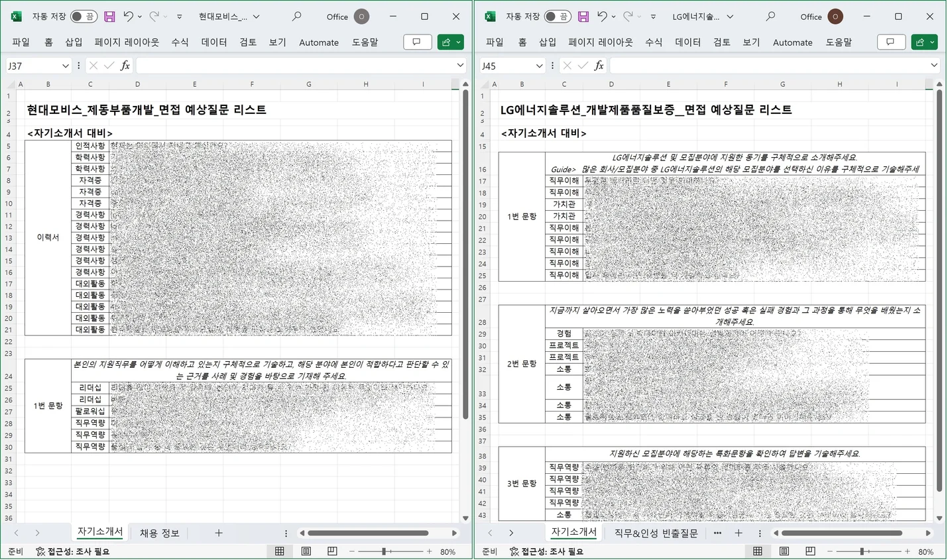The height and width of the screenshot is (560, 948).
Task: Open the 데이터 tab in the LG에너지솔루션 window
Action: click(687, 42)
